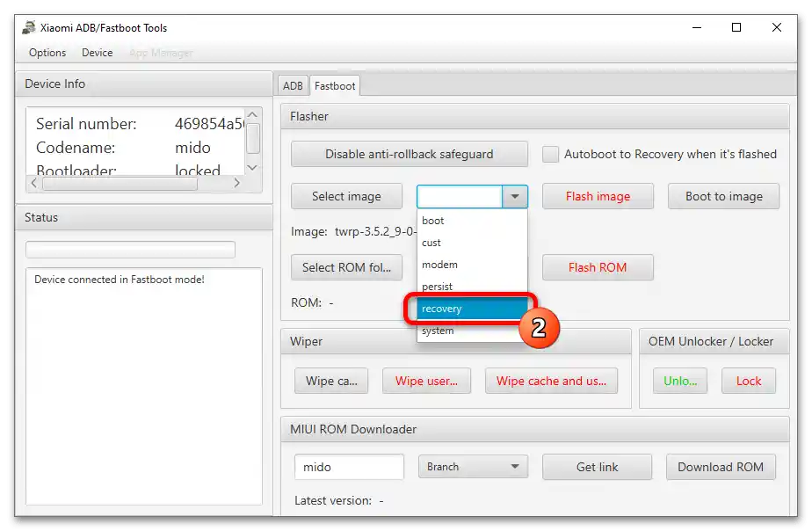This screenshot has height=531, width=812.
Task: Click the Status progress bar
Action: click(130, 249)
